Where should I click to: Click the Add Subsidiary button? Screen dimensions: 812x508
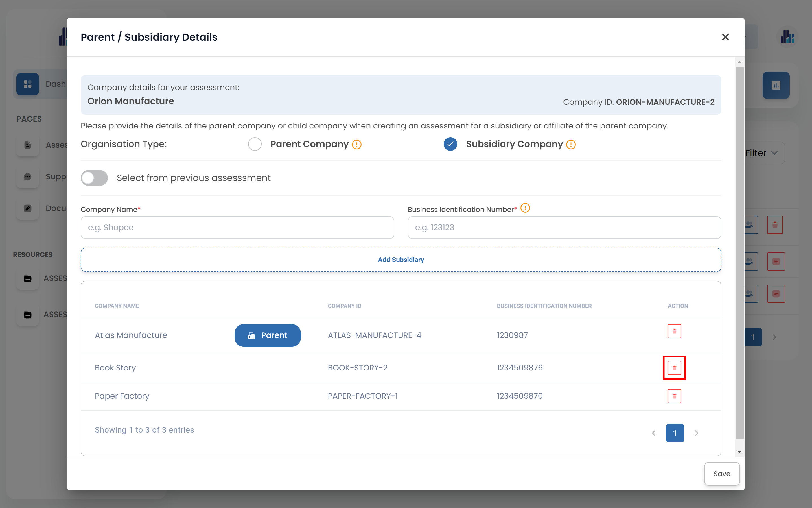point(400,260)
